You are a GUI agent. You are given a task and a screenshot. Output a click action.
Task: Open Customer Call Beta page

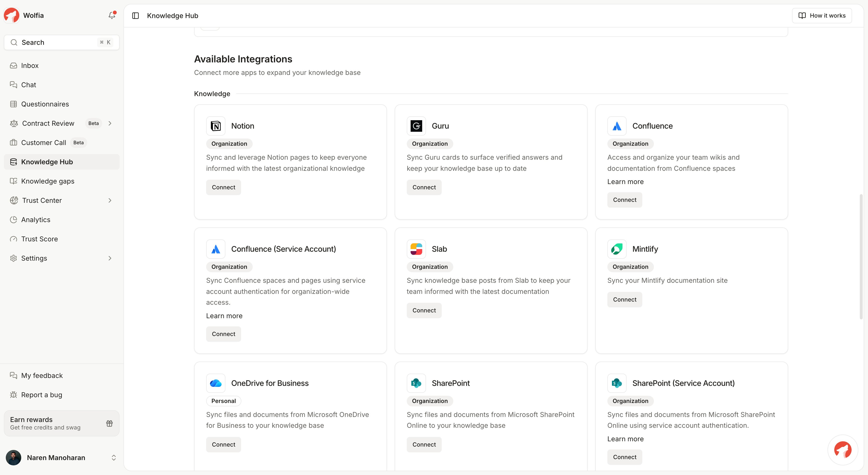62,143
